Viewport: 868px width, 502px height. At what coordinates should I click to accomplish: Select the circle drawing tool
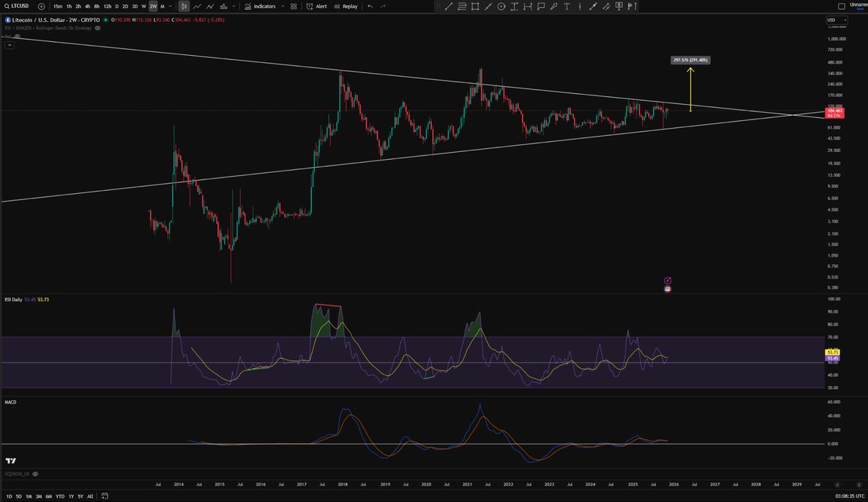coord(501,7)
